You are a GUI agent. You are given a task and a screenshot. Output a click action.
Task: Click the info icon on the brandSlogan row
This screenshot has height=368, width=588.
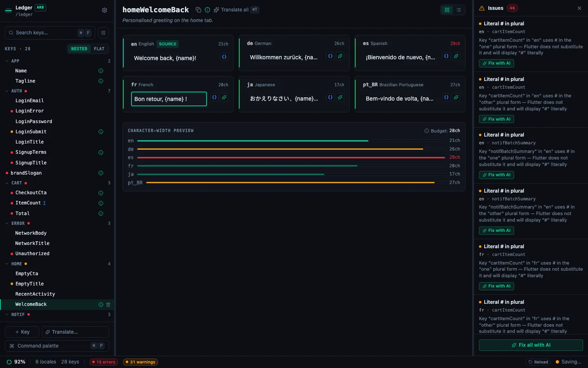tap(101, 173)
